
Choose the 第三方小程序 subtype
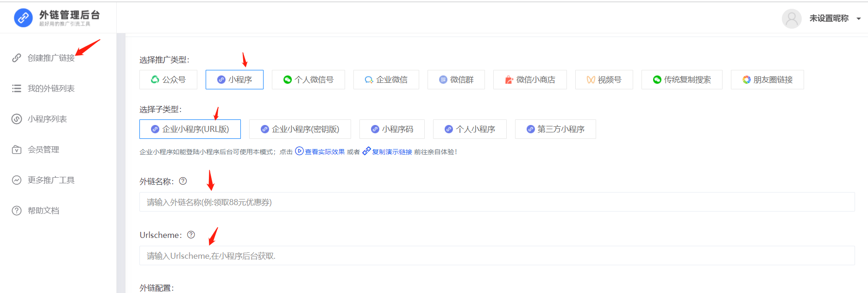tap(555, 129)
